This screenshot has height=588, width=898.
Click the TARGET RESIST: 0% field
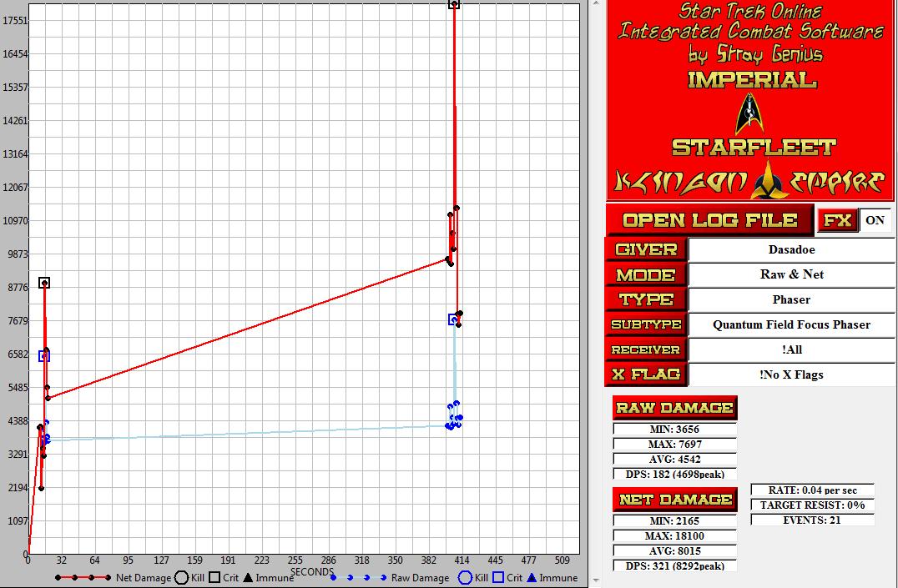(x=813, y=505)
